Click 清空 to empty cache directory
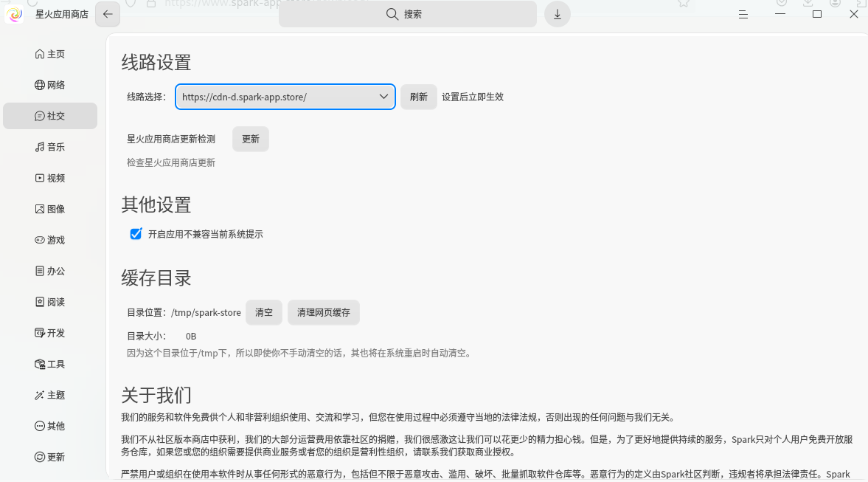 (264, 312)
